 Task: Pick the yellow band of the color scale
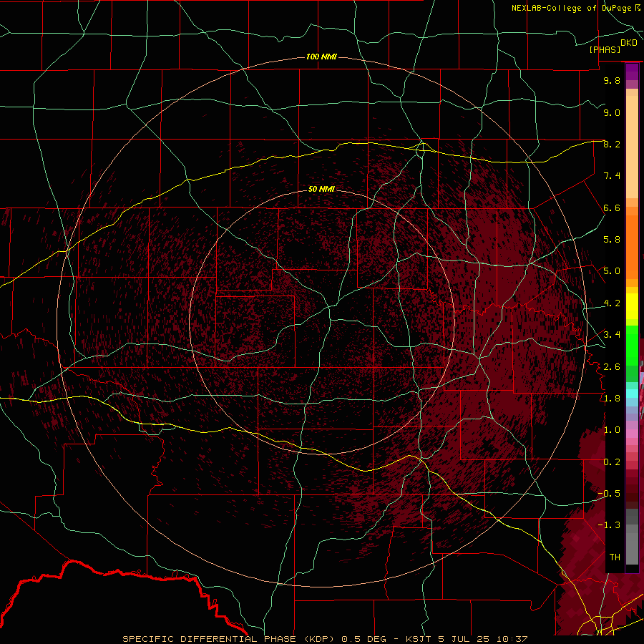(x=632, y=306)
